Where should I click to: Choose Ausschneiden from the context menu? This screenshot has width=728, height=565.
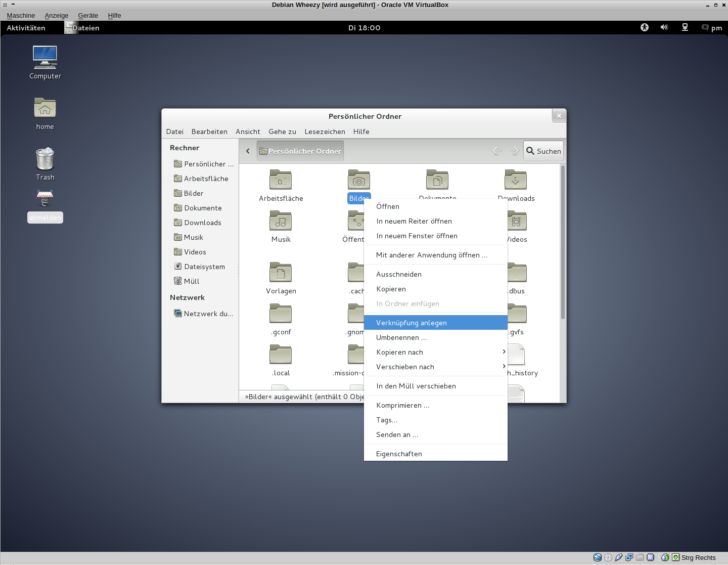pyautogui.click(x=435, y=274)
